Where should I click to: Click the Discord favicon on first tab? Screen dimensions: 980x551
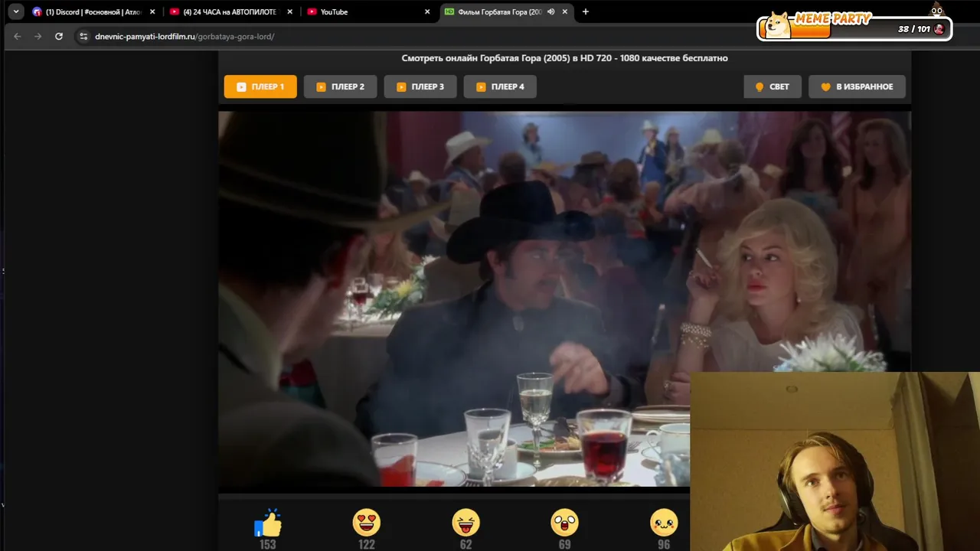tap(37, 11)
